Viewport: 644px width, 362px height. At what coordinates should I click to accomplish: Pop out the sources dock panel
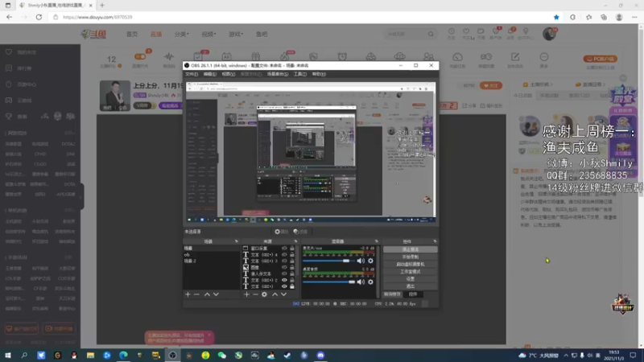pyautogui.click(x=295, y=241)
